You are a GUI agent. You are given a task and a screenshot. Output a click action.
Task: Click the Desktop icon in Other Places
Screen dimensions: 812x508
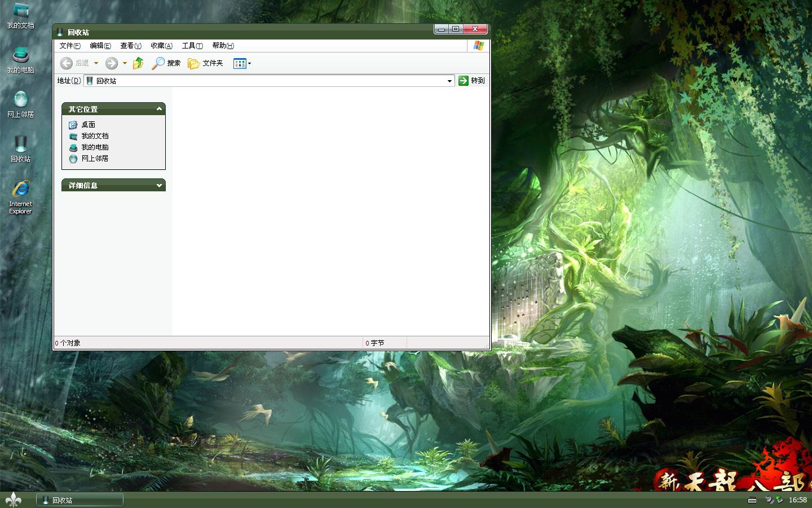(x=73, y=125)
